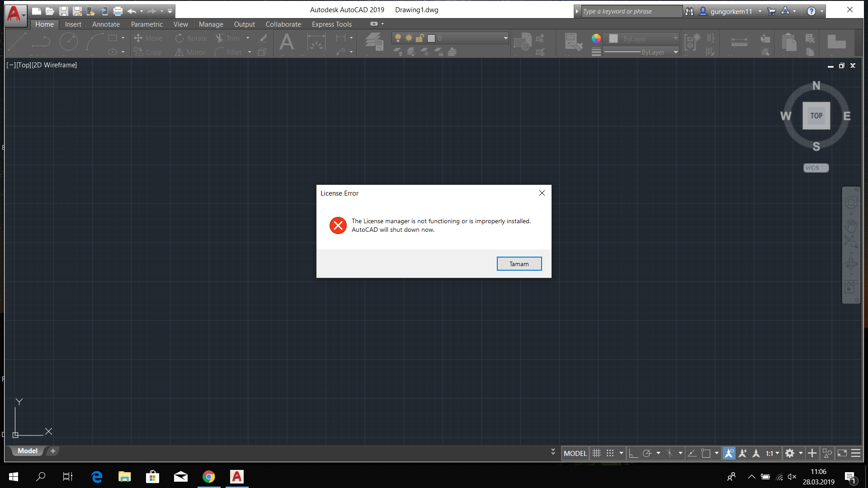
Task: Open the 1:1 annotation scale dropdown
Action: [x=772, y=453]
